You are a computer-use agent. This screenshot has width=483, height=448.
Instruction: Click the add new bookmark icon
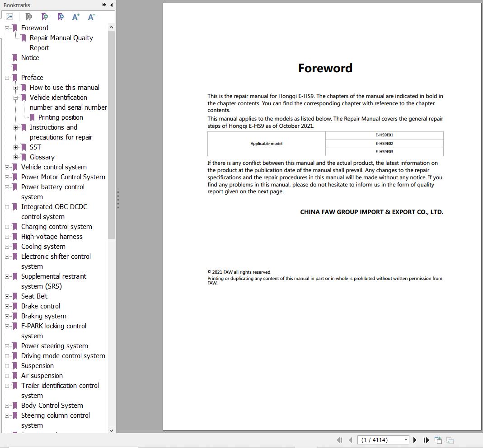pyautogui.click(x=44, y=16)
